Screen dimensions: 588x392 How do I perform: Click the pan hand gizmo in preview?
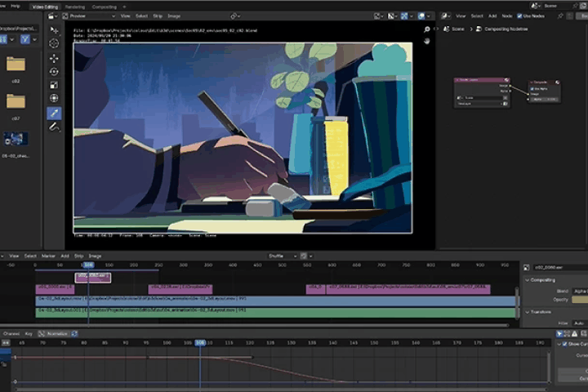click(427, 41)
